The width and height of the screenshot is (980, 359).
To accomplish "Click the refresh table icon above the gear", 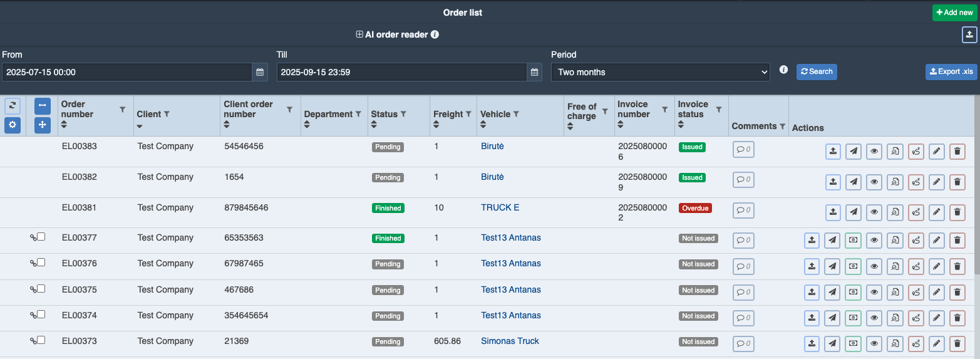I will click(12, 106).
